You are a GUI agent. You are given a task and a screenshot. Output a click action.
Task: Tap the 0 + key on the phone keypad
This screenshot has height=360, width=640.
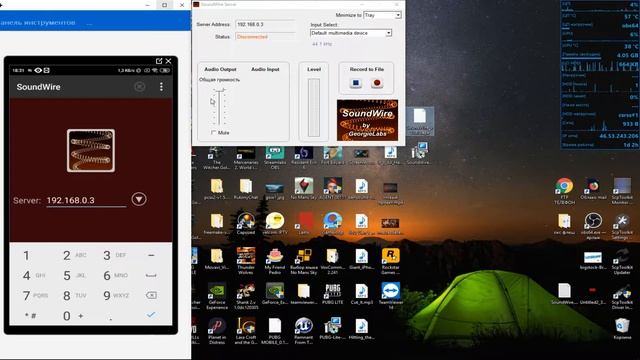(73, 316)
